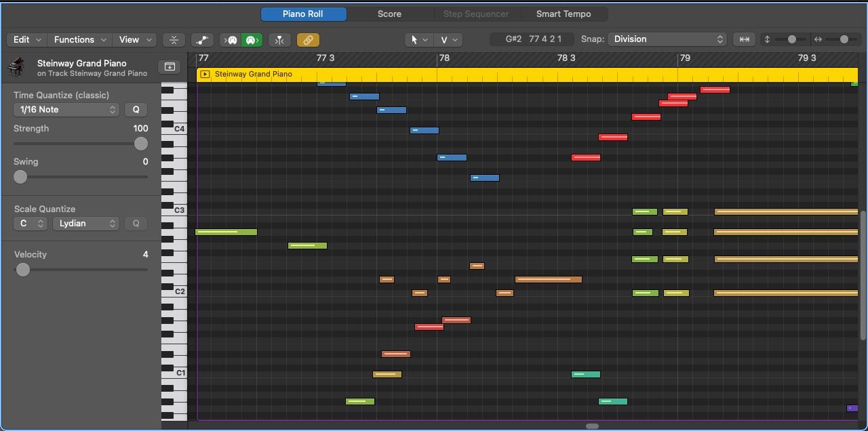The width and height of the screenshot is (868, 431).
Task: Open the Edit menu
Action: (x=26, y=40)
